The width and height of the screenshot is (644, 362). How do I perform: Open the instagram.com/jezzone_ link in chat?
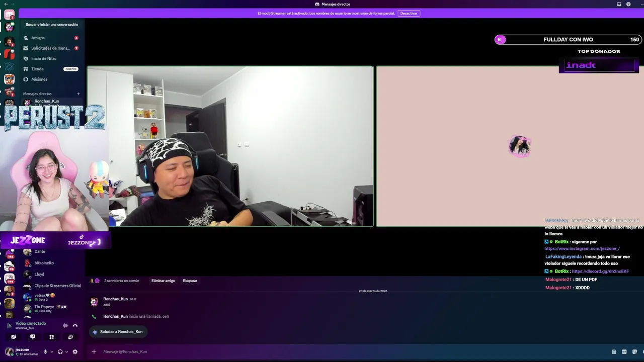click(582, 248)
